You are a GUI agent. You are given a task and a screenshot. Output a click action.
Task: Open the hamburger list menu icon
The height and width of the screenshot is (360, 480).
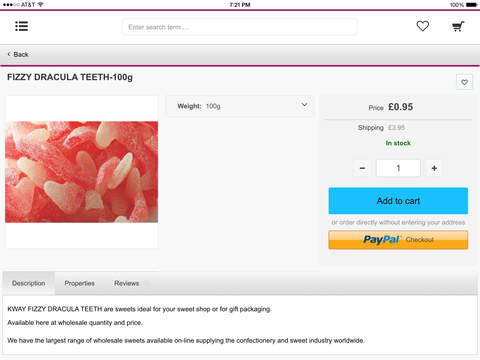point(22,26)
